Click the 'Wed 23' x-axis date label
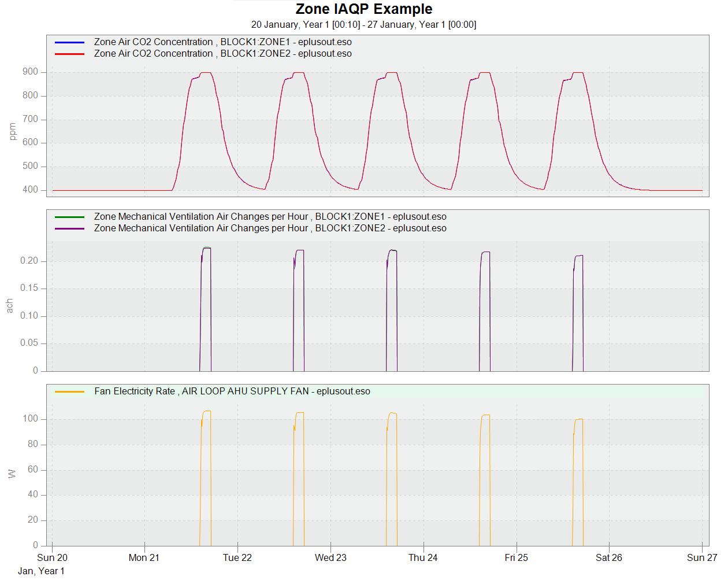The height and width of the screenshot is (580, 728). tap(330, 557)
